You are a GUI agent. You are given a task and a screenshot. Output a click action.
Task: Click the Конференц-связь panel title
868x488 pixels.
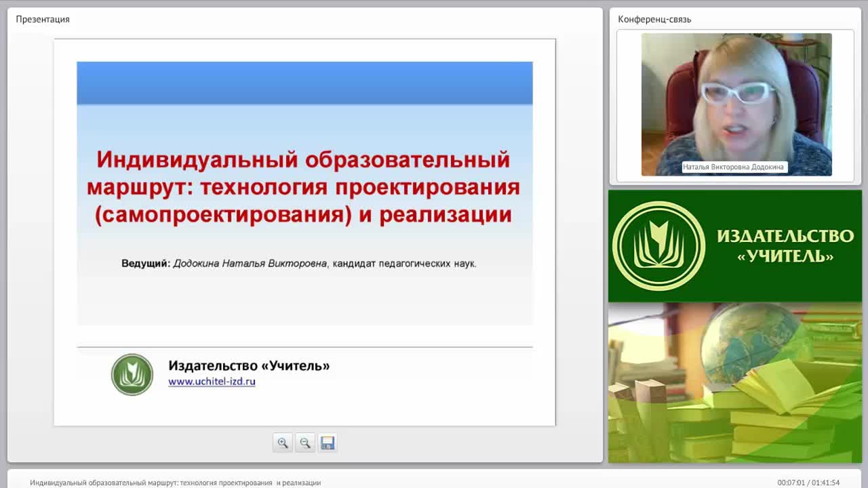(654, 19)
